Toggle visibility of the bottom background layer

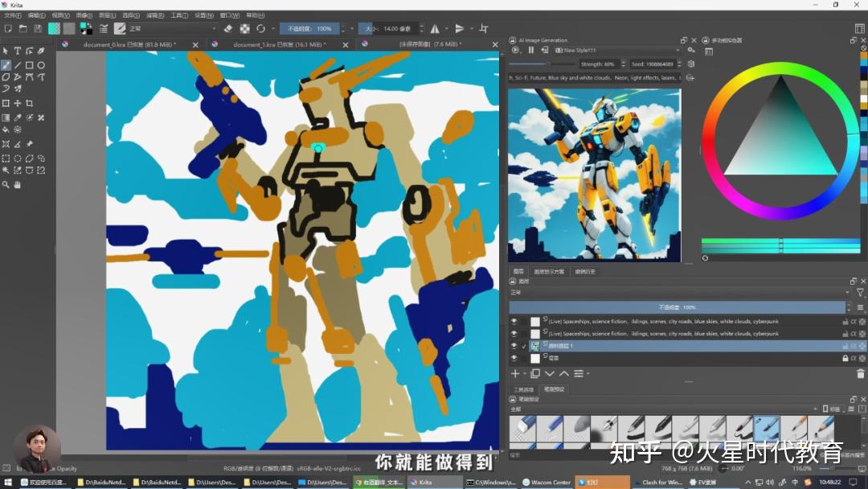[x=514, y=358]
